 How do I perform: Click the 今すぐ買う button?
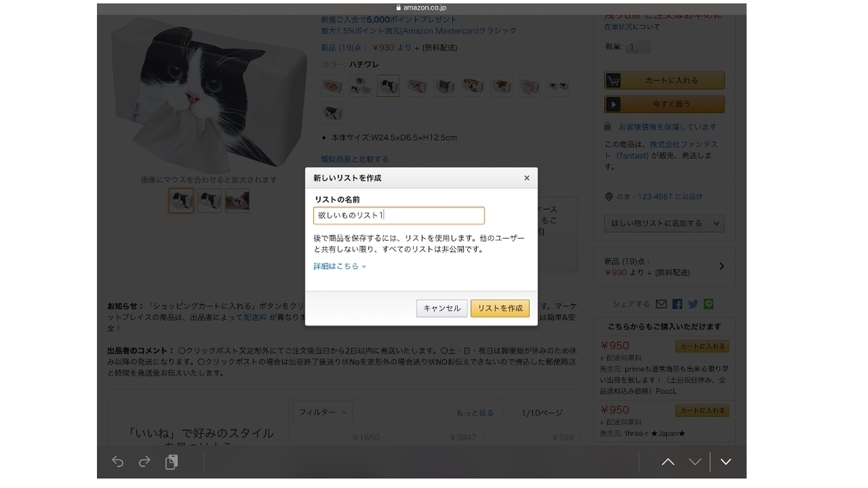click(665, 104)
